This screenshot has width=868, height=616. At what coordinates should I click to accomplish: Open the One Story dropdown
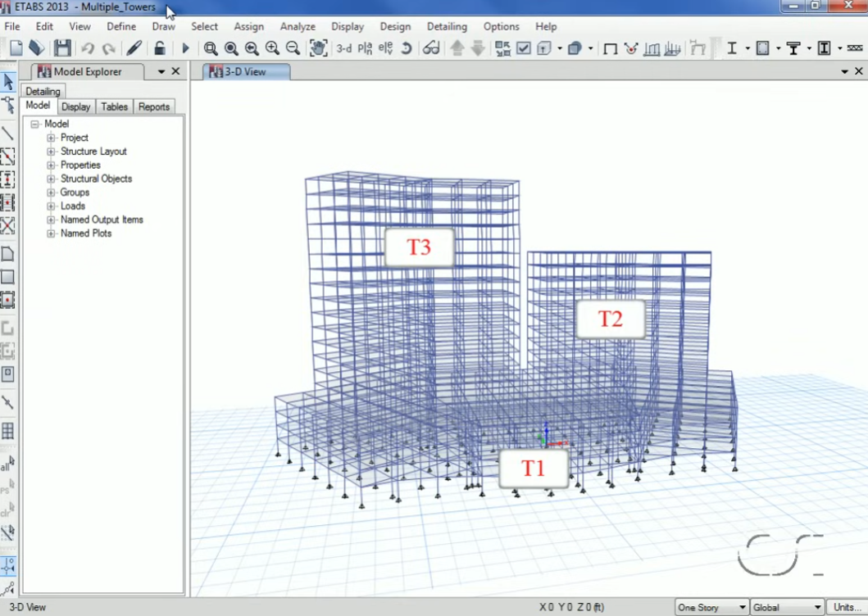(711, 607)
